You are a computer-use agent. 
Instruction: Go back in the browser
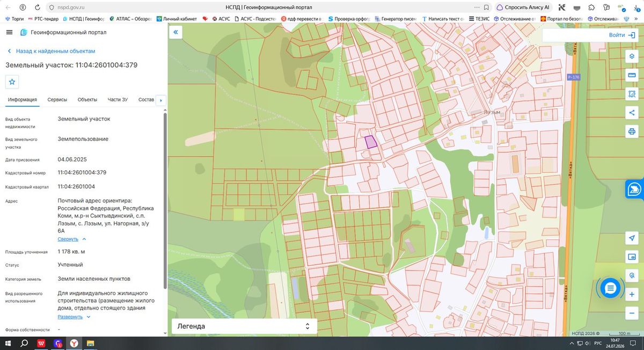point(8,8)
